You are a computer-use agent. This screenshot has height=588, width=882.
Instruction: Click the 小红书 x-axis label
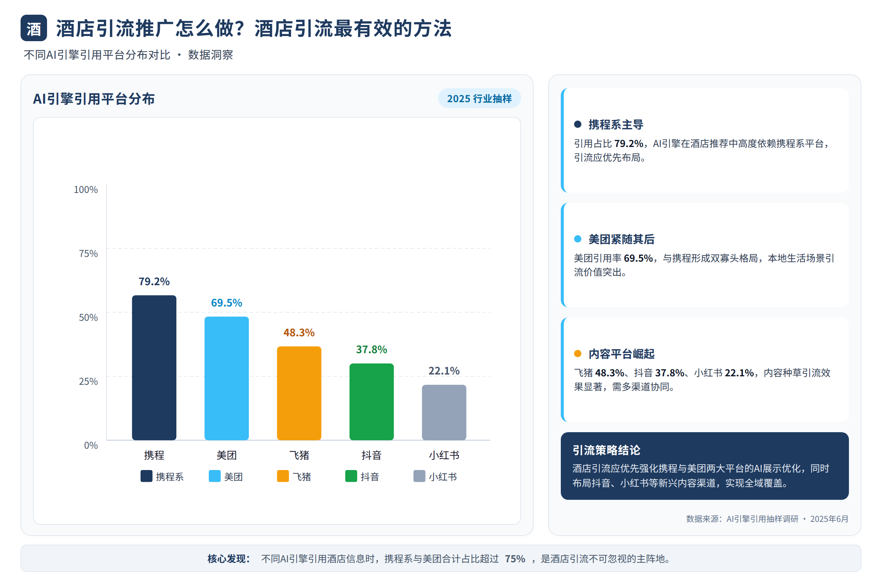point(444,455)
